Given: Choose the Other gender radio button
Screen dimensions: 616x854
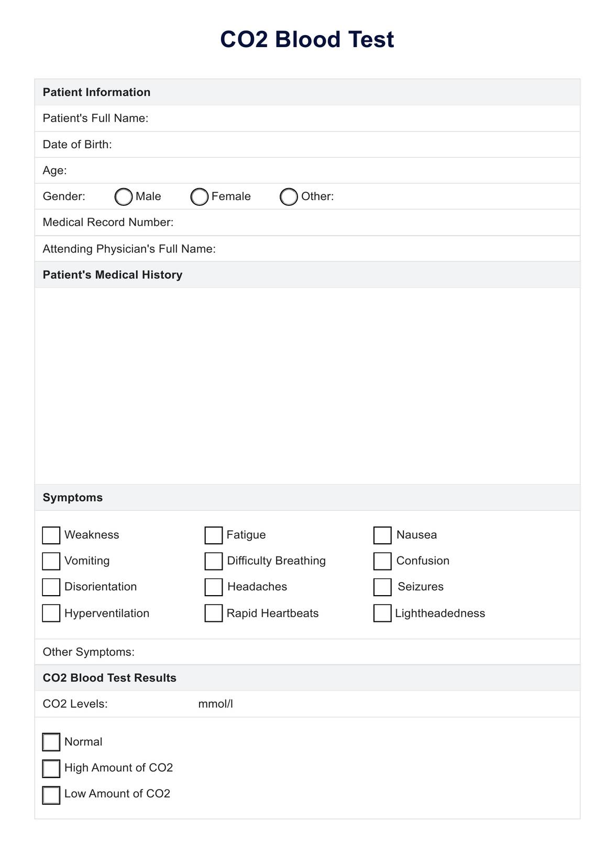Looking at the screenshot, I should [x=289, y=197].
